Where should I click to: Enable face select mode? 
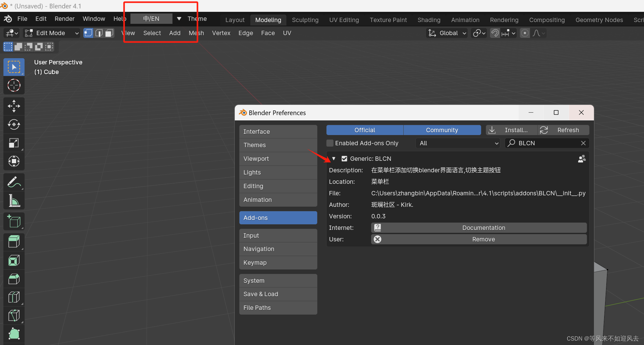point(109,33)
